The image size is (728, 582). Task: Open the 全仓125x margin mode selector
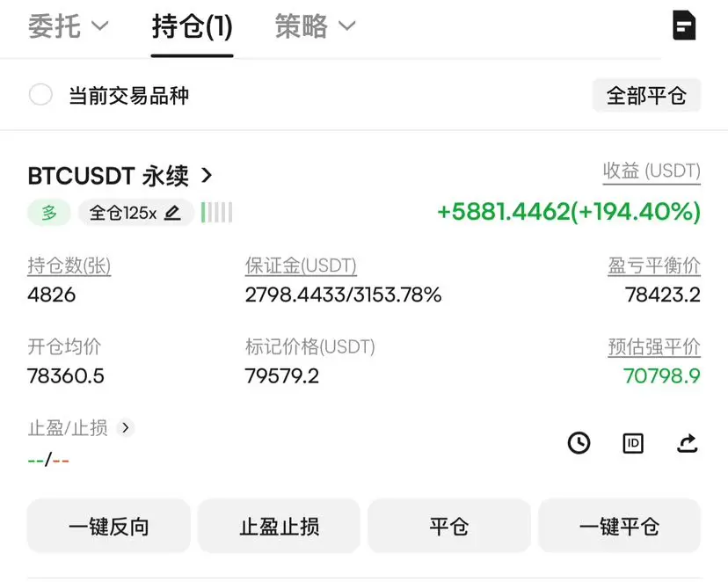pos(135,213)
